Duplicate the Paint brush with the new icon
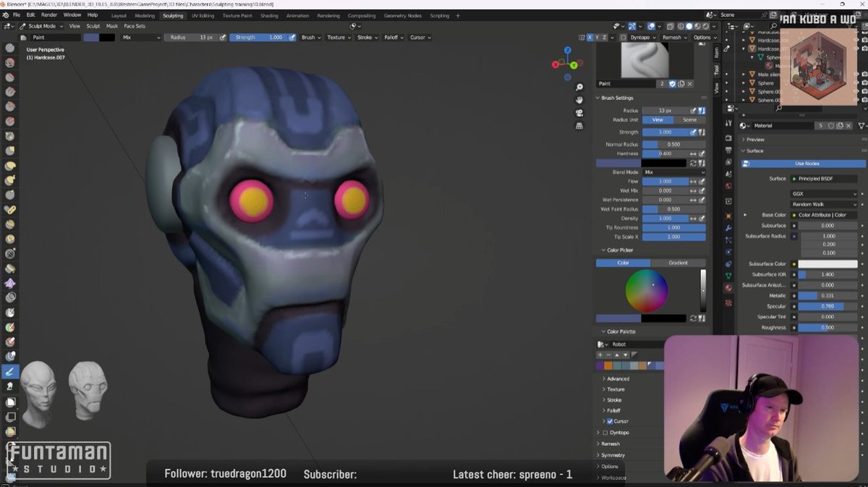This screenshot has width=868, height=487. click(682, 84)
